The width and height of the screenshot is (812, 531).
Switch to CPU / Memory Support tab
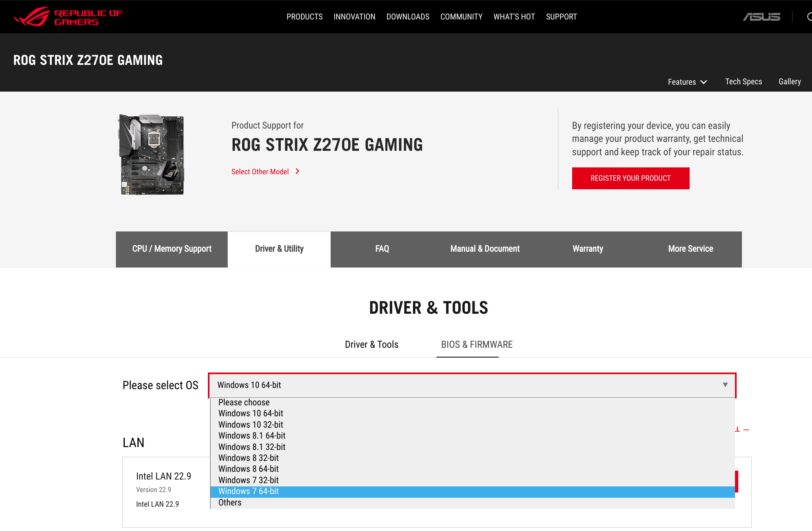[x=172, y=249]
